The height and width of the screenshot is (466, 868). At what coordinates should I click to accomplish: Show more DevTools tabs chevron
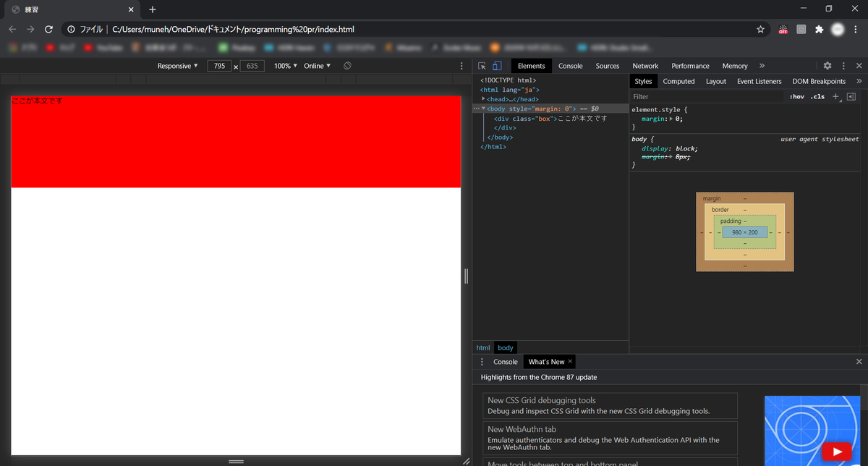click(x=762, y=66)
